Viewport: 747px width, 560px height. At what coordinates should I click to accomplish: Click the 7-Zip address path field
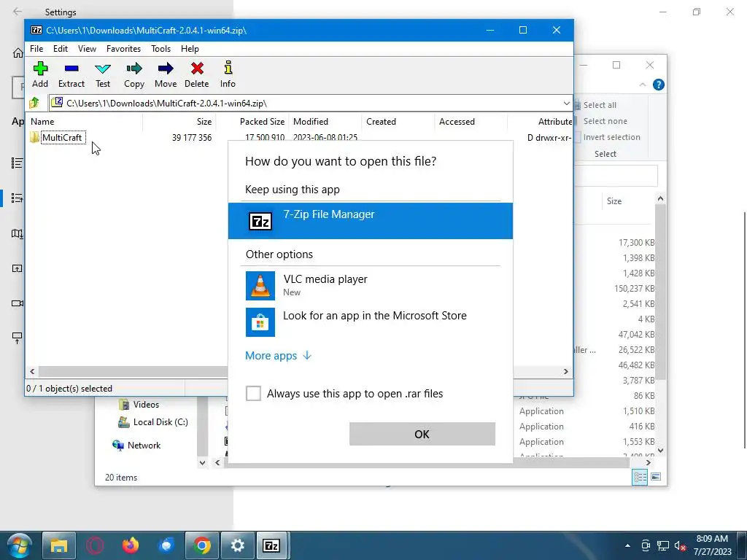[x=305, y=103]
